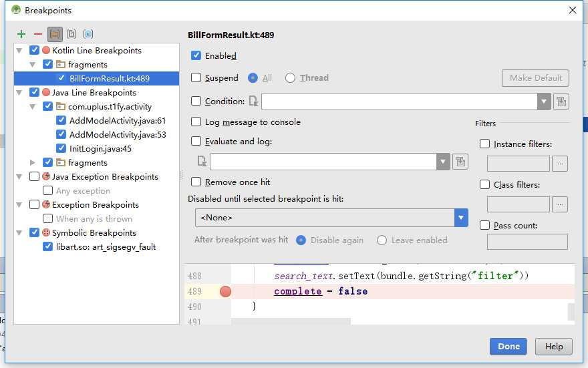Select the Thread suspend radio button
This screenshot has width=588, height=368.
point(290,78)
